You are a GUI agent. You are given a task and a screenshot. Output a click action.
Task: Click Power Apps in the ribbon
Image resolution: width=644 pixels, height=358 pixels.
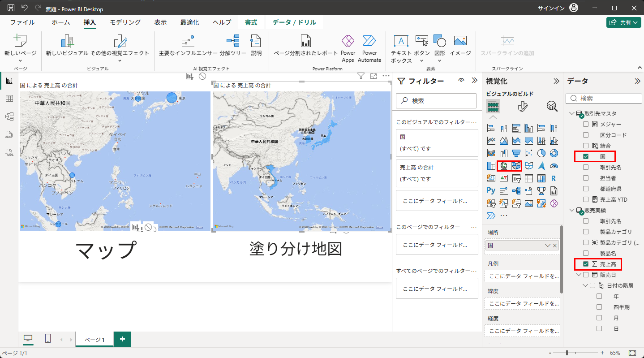pyautogui.click(x=348, y=48)
